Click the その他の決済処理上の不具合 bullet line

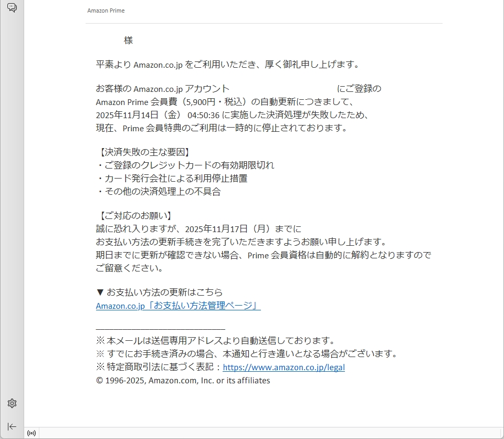tap(159, 192)
